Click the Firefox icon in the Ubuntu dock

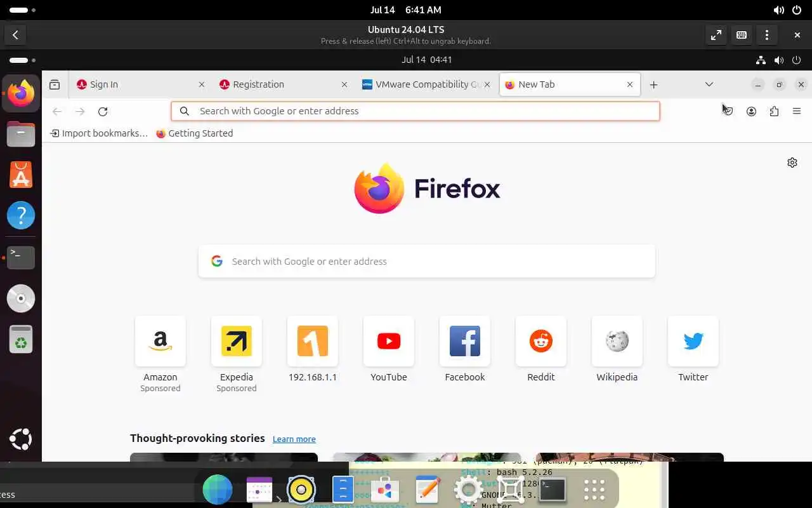click(21, 94)
